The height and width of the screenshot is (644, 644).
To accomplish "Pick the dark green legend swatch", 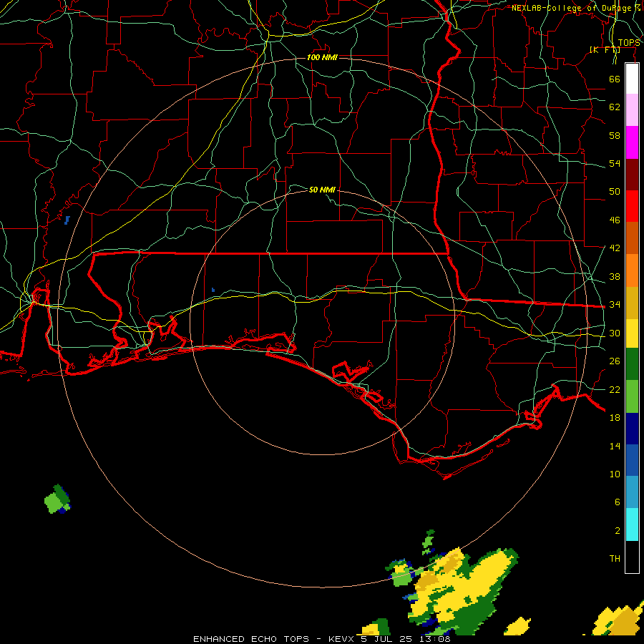I will 632,364.
